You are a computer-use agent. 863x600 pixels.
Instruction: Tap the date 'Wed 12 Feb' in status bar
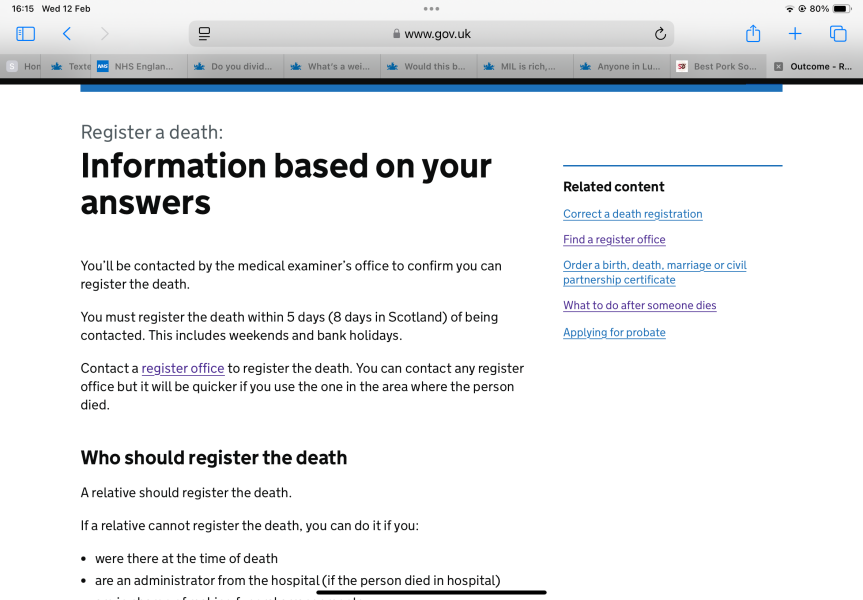pos(66,9)
